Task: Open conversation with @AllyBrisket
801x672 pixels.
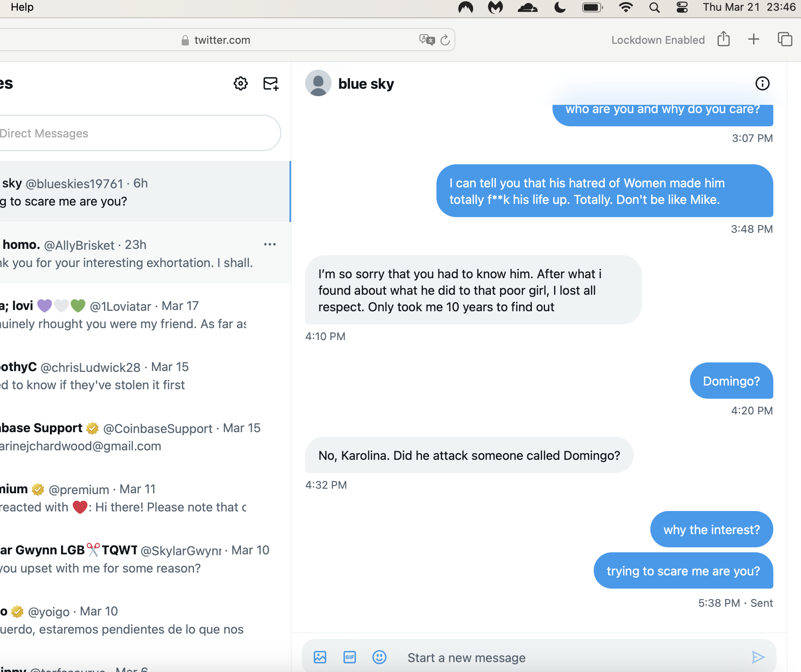Action: tap(145, 253)
